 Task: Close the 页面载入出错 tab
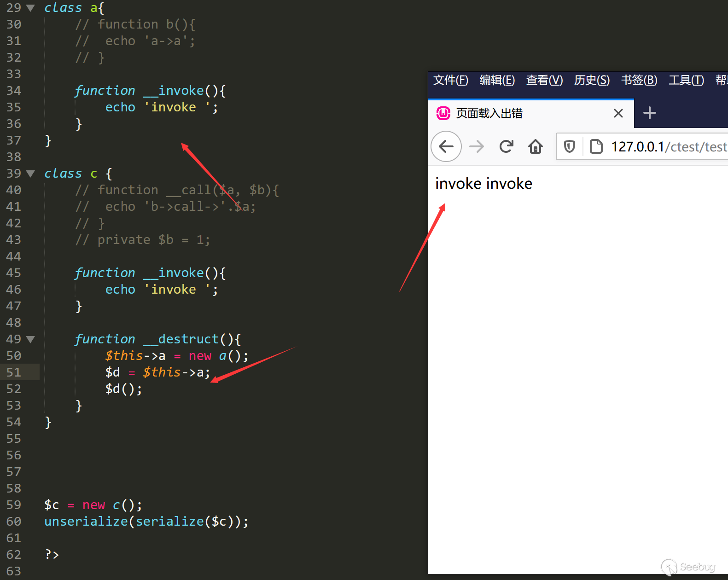coord(618,113)
